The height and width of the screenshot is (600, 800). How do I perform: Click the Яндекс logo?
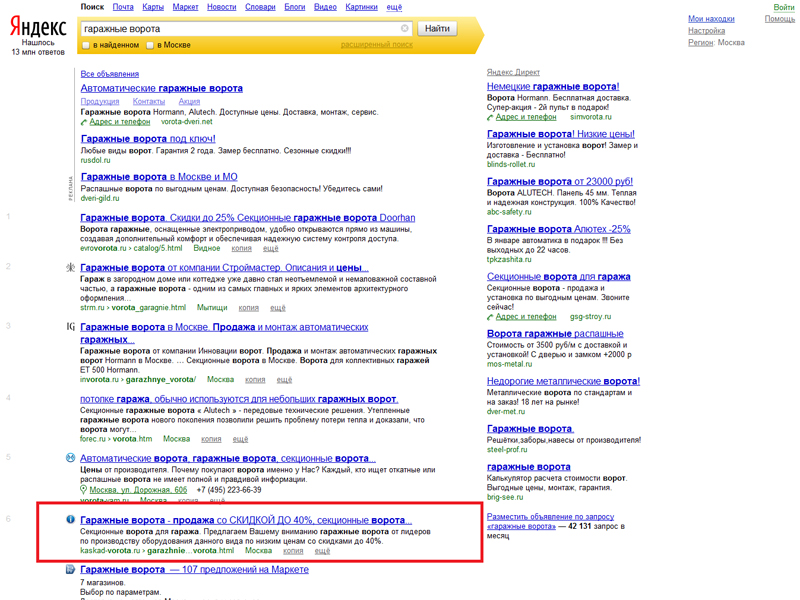click(38, 27)
